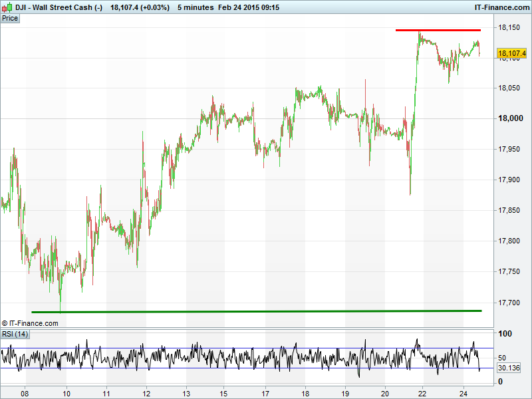
Task: Click the 22 date label on the time axis
Action: [x=422, y=393]
